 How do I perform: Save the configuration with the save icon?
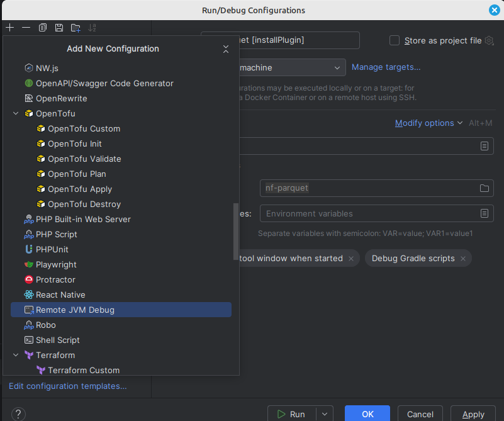pyautogui.click(x=59, y=28)
